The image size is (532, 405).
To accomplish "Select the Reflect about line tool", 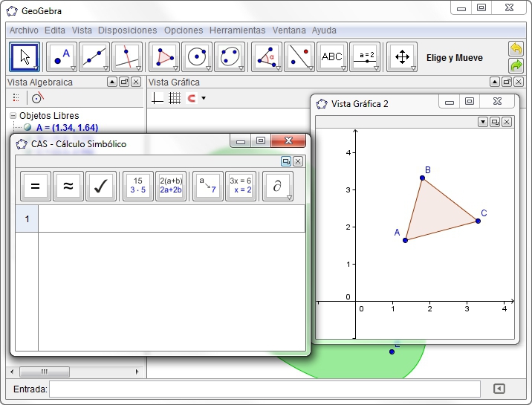I will [x=299, y=57].
